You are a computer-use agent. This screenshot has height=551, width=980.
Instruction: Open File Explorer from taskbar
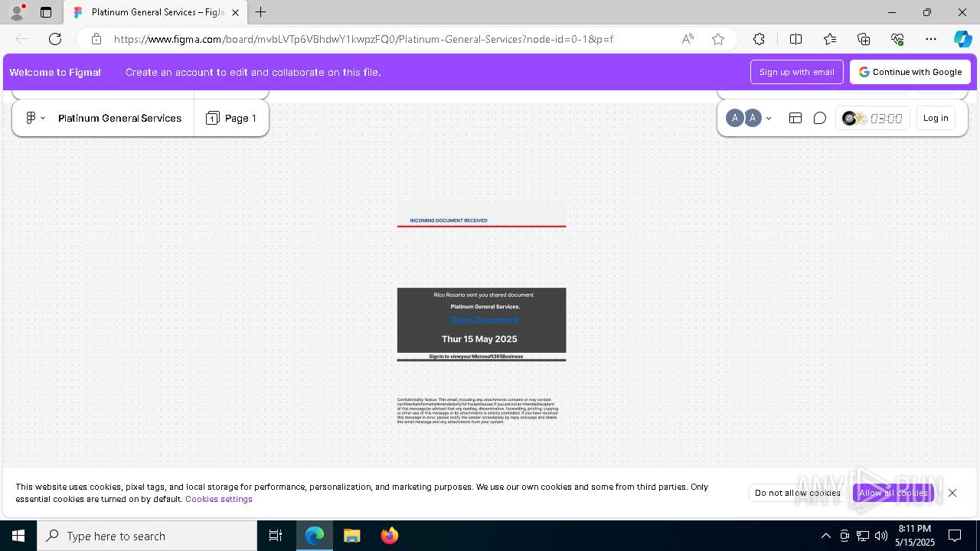tap(352, 536)
